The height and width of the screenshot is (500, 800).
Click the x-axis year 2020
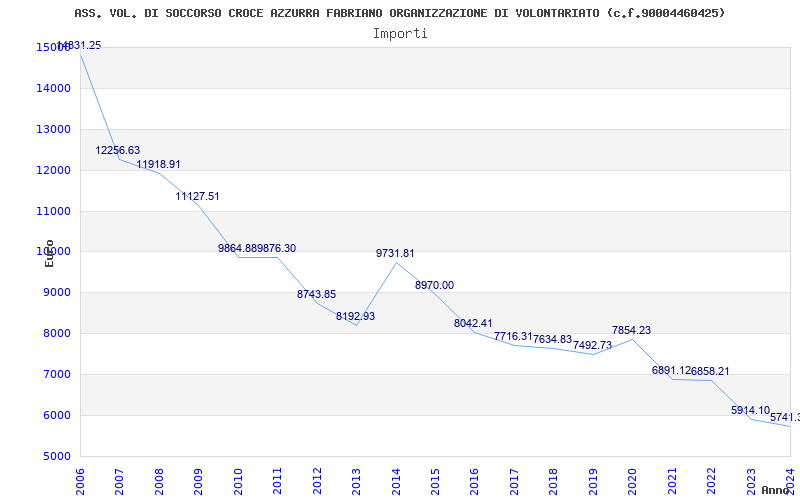click(x=633, y=481)
